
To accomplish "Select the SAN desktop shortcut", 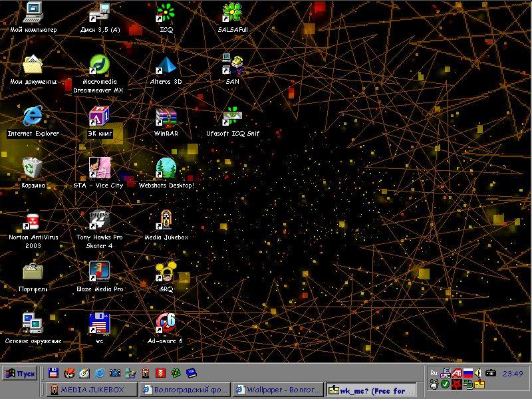I will (232, 69).
